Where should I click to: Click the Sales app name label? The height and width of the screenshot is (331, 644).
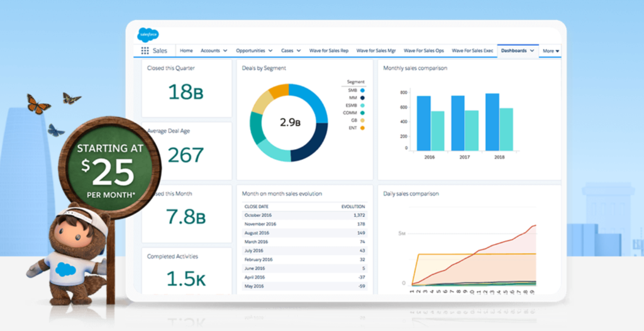click(x=160, y=50)
